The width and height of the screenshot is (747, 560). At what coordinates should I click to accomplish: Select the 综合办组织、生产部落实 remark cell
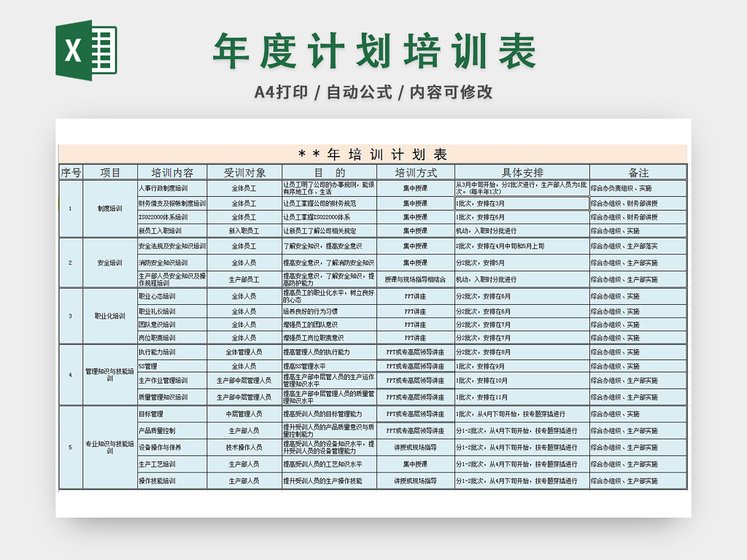point(638,246)
